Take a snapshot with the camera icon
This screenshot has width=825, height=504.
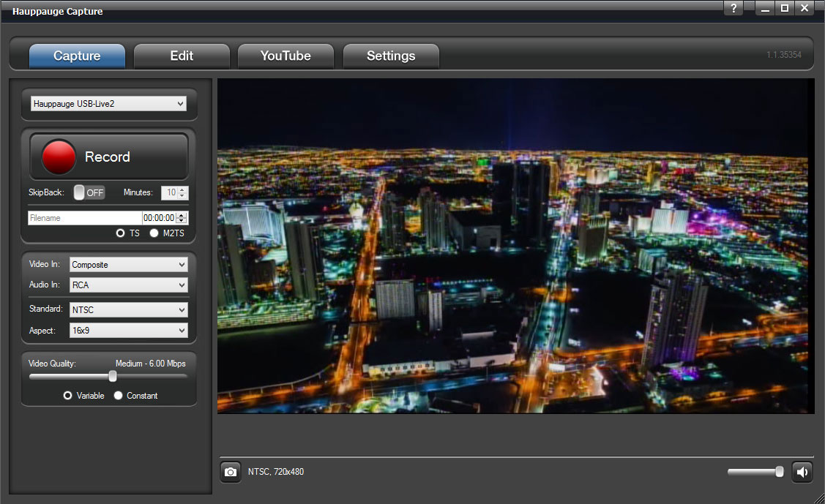[x=231, y=472]
